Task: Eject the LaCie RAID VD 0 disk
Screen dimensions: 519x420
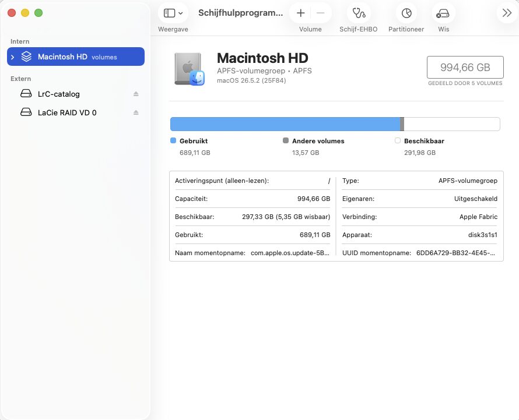Action: [x=136, y=113]
